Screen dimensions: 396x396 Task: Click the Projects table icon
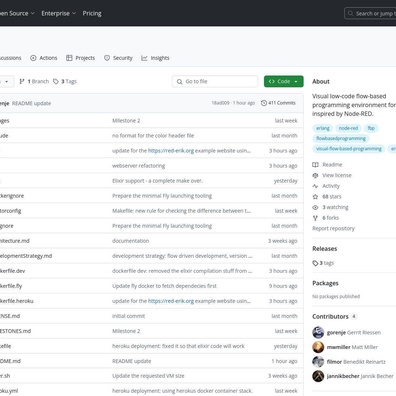69,58
